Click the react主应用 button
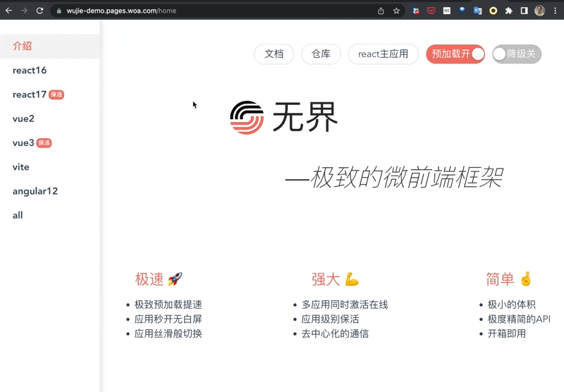The image size is (564, 392). pyautogui.click(x=383, y=54)
